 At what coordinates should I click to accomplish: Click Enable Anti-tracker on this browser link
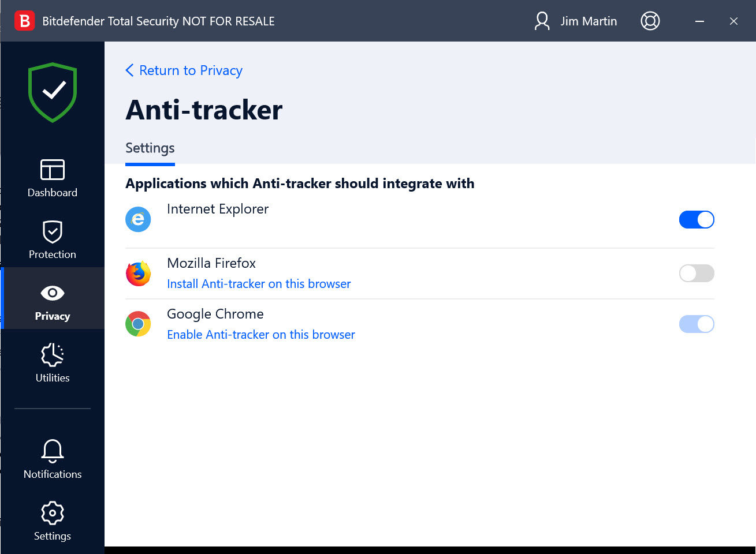[x=260, y=335]
